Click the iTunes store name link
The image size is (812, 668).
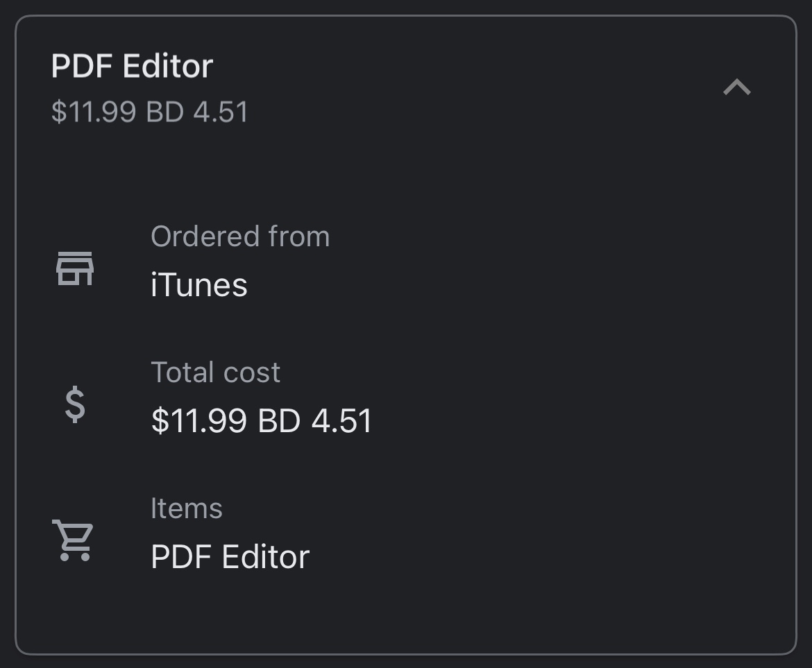198,284
